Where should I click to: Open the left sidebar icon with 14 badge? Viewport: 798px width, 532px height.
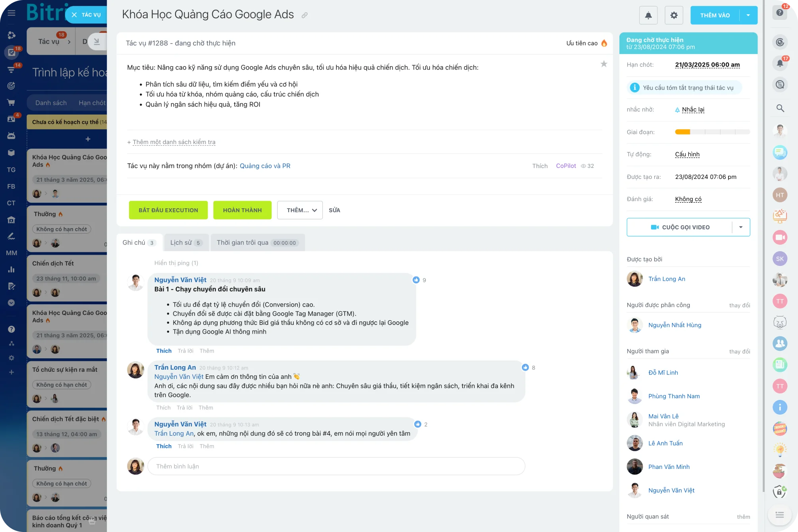pos(11,69)
